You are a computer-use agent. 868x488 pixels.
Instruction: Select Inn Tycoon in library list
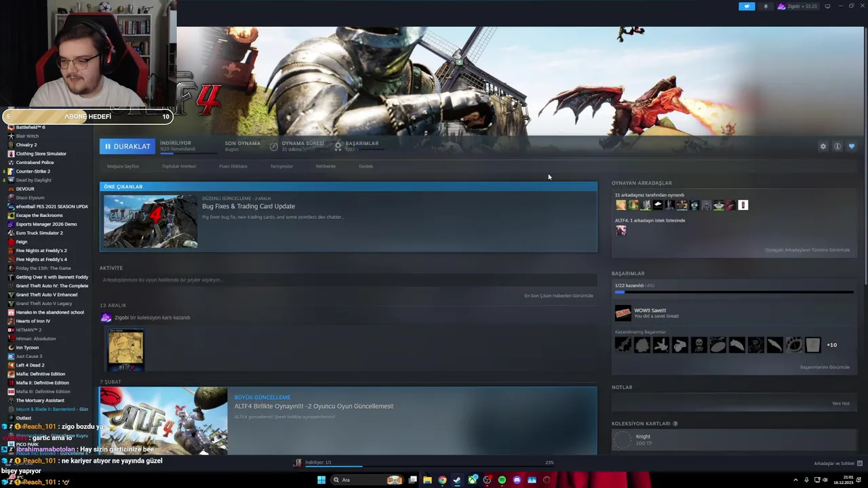coord(28,347)
